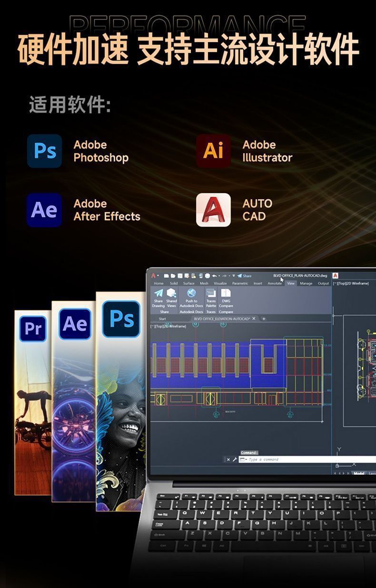Click the command line wrench customize icon
Image resolution: width=376 pixels, height=588 pixels.
pyautogui.click(x=235, y=460)
